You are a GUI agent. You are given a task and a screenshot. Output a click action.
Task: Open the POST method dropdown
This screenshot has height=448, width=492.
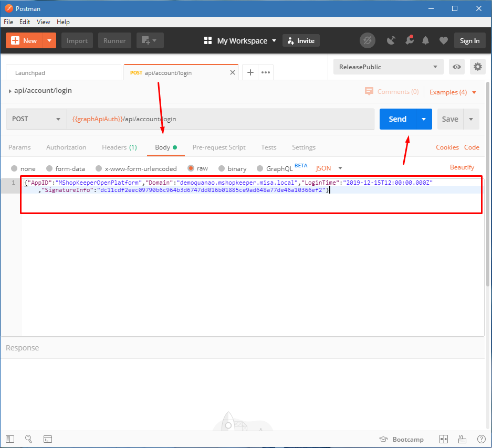pos(36,119)
